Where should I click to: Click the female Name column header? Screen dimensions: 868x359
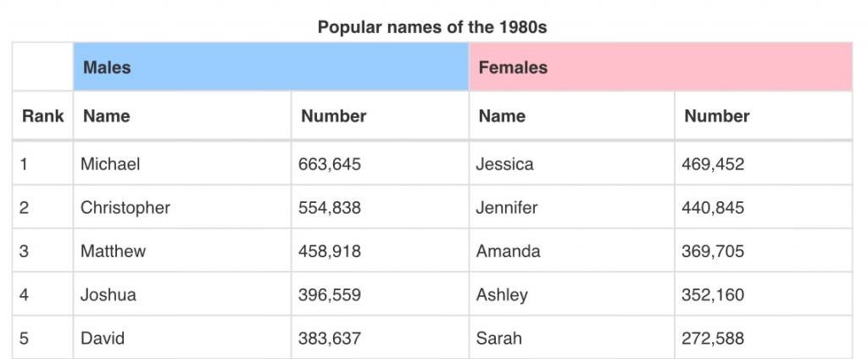[x=572, y=115]
